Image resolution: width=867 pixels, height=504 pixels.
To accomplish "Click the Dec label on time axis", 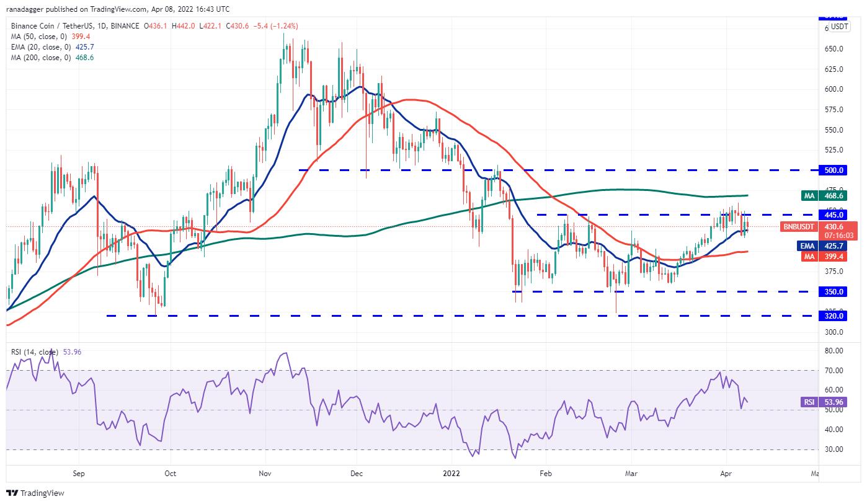I will pyautogui.click(x=357, y=474).
